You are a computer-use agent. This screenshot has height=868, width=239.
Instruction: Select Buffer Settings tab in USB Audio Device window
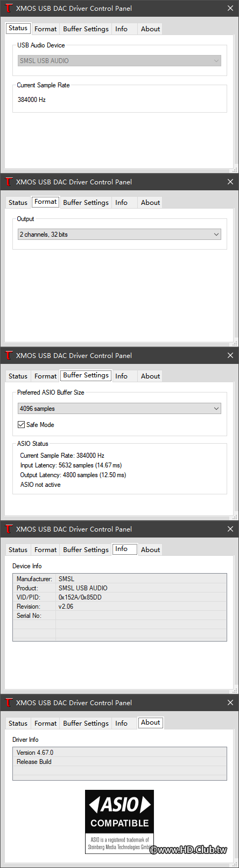pos(86,29)
